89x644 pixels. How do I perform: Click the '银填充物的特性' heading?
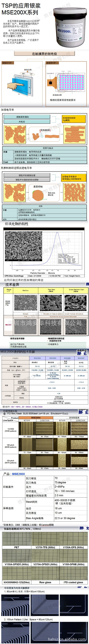click(17, 224)
